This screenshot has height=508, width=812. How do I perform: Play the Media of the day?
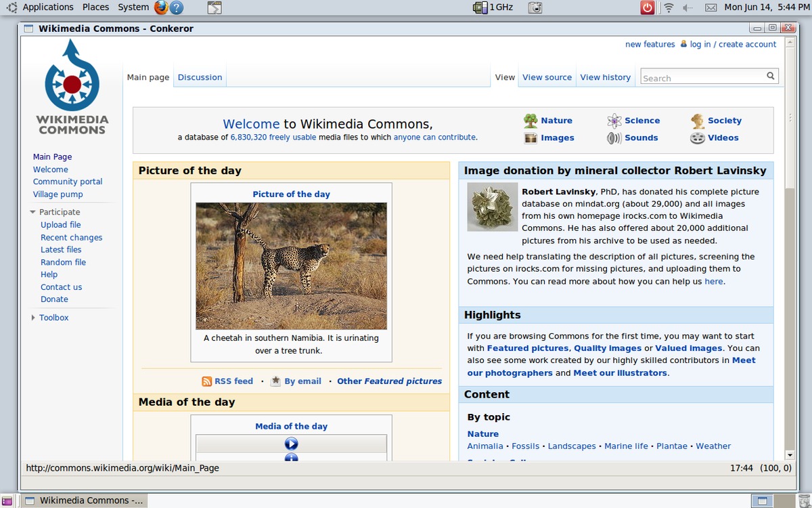pos(291,444)
